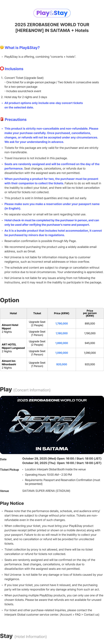This screenshot has height=644, width=104.
Task: Click the red circle icon beside Inclusions
Action: [2, 68]
